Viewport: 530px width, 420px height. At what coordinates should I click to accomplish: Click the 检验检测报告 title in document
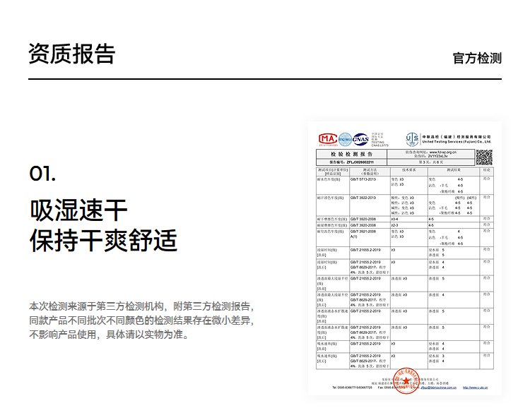point(351,154)
